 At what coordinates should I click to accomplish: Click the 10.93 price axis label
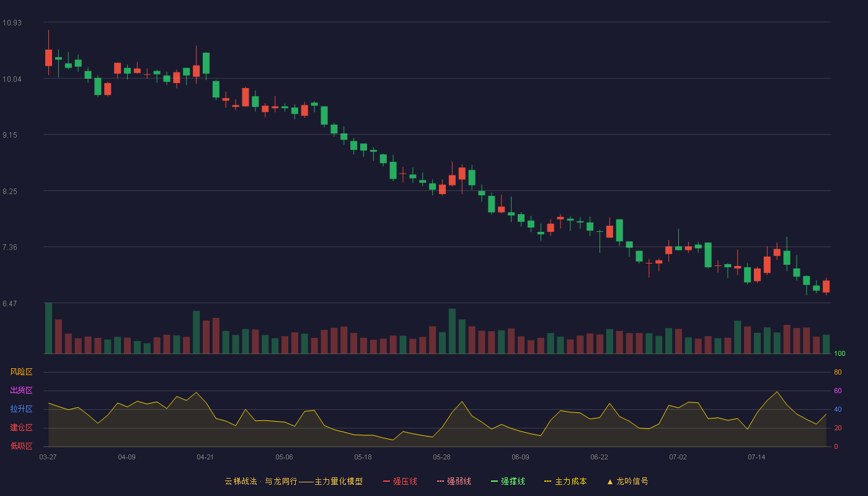click(x=12, y=23)
